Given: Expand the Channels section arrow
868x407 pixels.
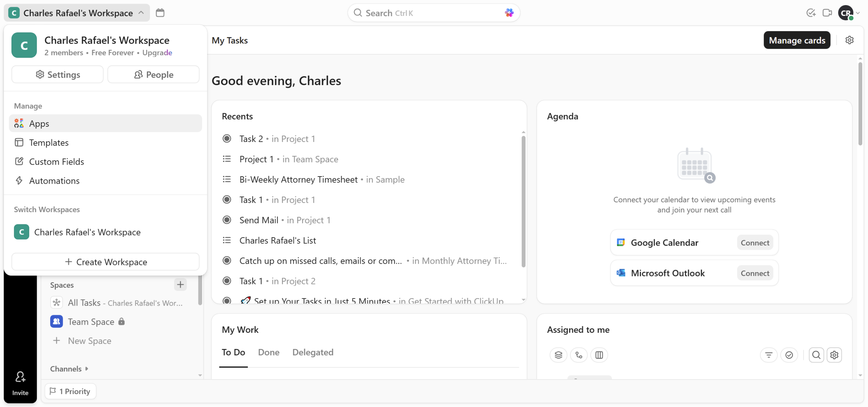Looking at the screenshot, I should pyautogui.click(x=87, y=368).
